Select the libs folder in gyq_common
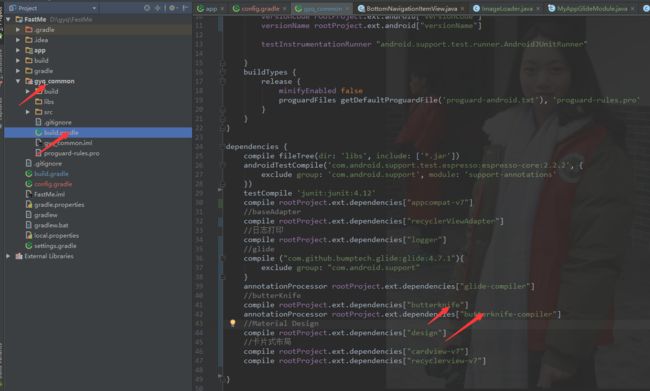Image resolution: width=650 pixels, height=391 pixels. pos(49,102)
